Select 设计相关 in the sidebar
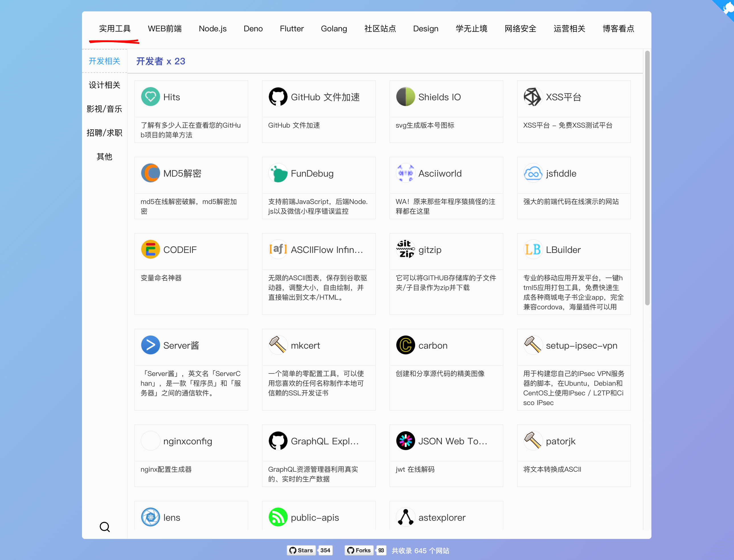This screenshot has width=734, height=560. click(x=104, y=85)
